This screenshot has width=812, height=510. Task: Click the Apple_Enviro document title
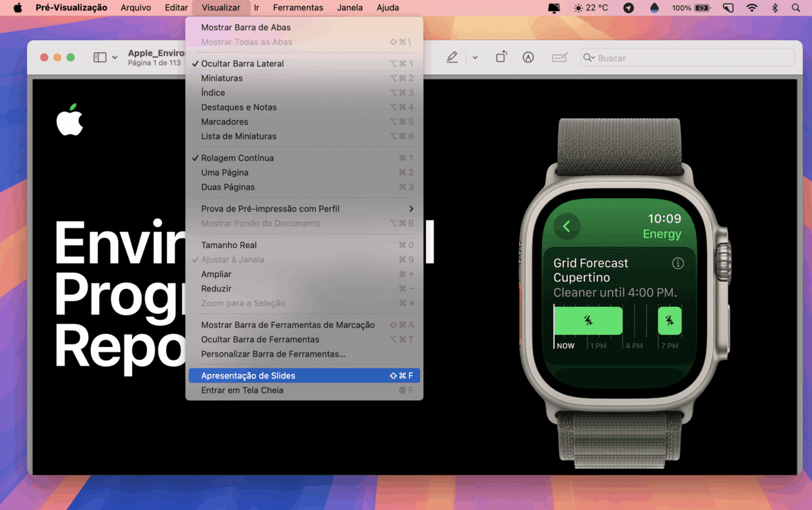pos(157,53)
